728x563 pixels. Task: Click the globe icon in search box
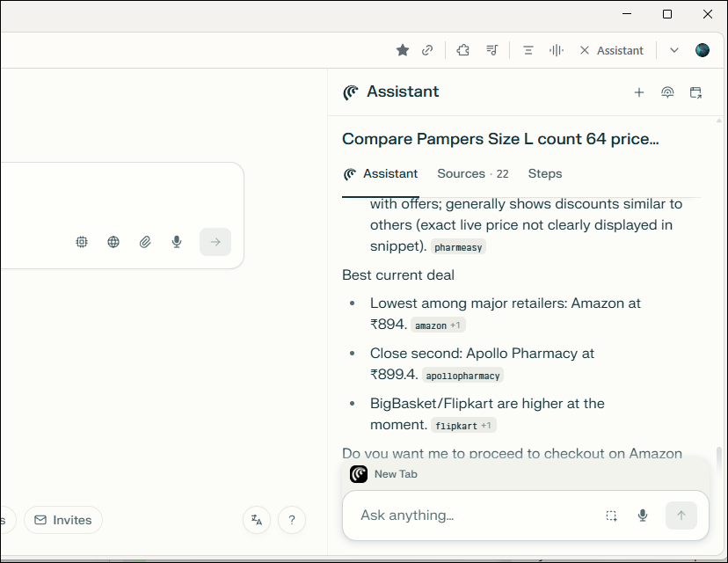coord(113,242)
